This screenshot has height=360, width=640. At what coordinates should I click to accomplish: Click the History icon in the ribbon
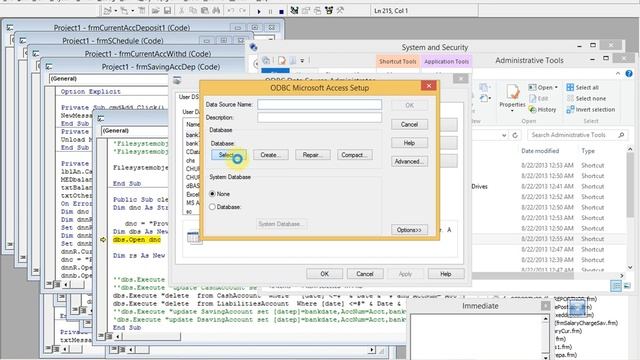tap(542, 109)
